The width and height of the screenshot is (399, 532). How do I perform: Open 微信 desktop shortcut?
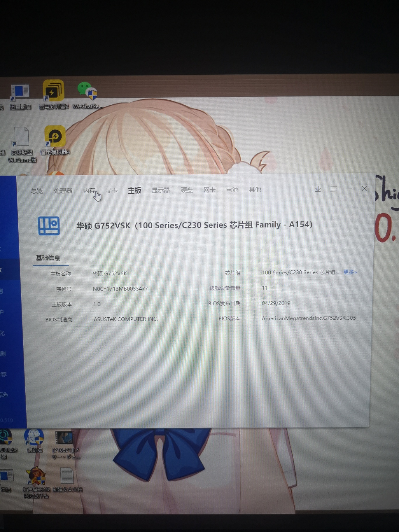coord(6,481)
